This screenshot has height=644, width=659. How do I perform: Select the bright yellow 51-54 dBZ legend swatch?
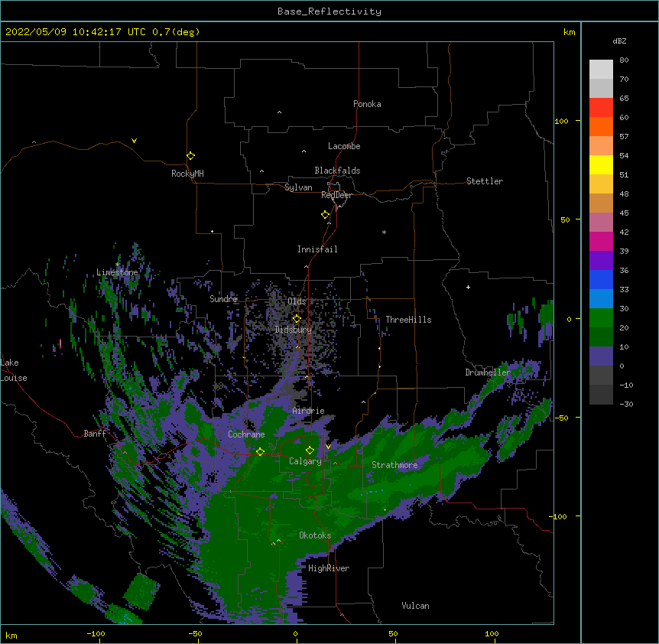pyautogui.click(x=601, y=164)
